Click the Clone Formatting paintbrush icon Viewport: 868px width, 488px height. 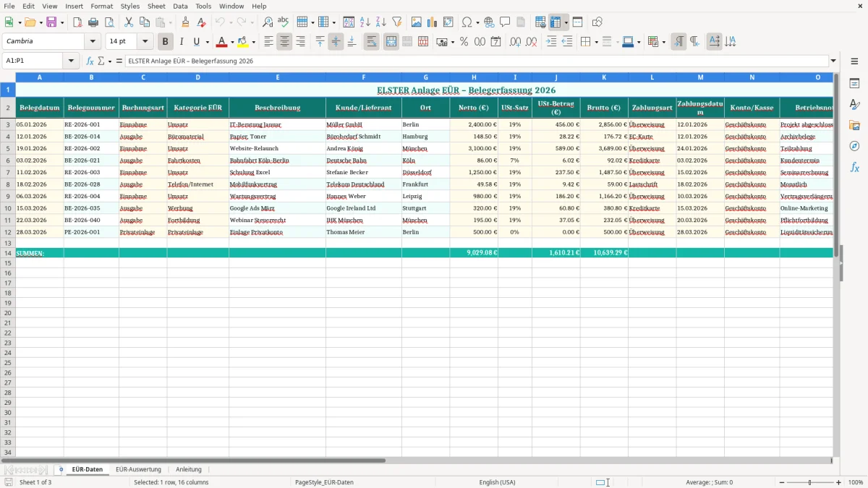[186, 22]
